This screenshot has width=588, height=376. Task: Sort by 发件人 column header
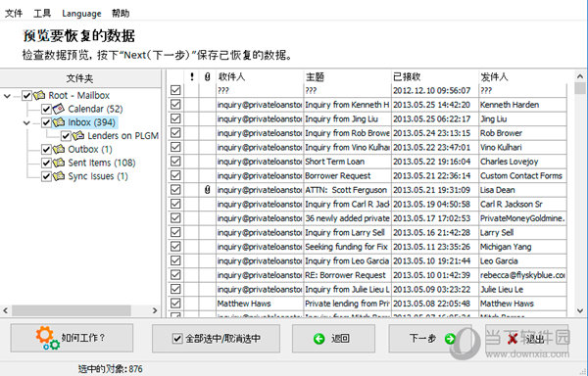coord(522,76)
